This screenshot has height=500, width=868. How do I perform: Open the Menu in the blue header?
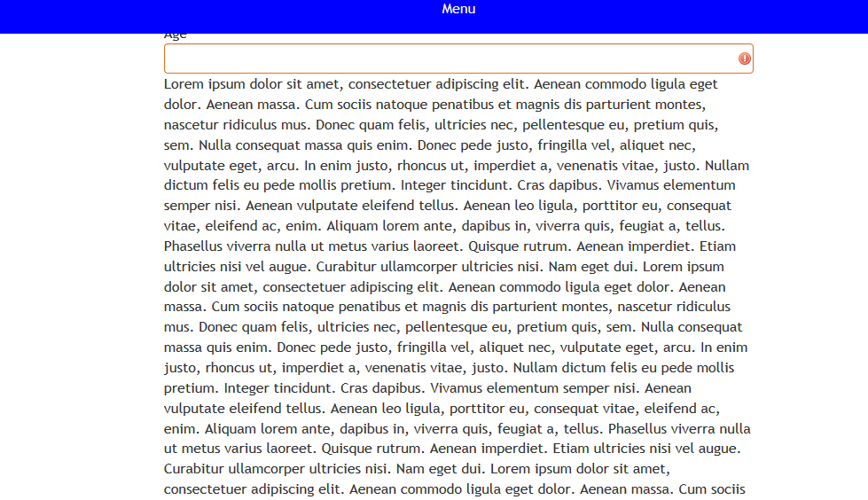pyautogui.click(x=458, y=9)
